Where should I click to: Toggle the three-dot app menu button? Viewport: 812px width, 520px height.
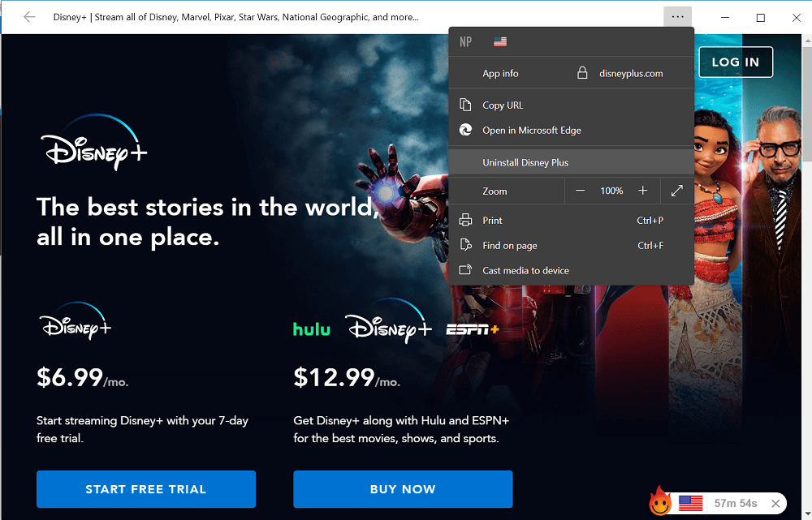(x=677, y=17)
